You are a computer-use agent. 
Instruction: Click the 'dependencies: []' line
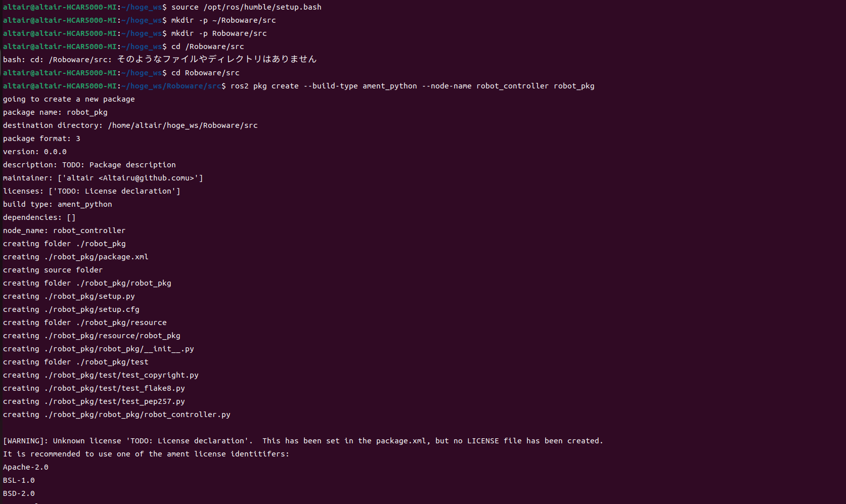pyautogui.click(x=39, y=217)
